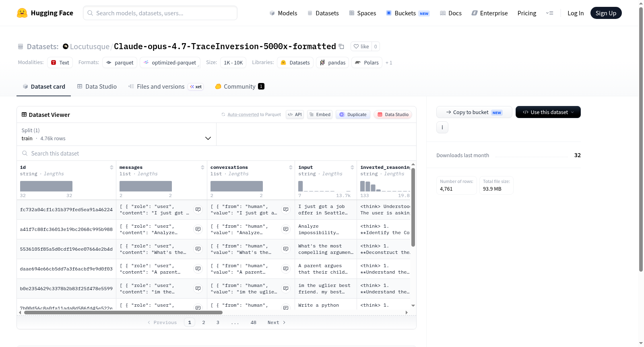Filter by parquet format tag
This screenshot has height=347, width=644.
[x=120, y=62]
